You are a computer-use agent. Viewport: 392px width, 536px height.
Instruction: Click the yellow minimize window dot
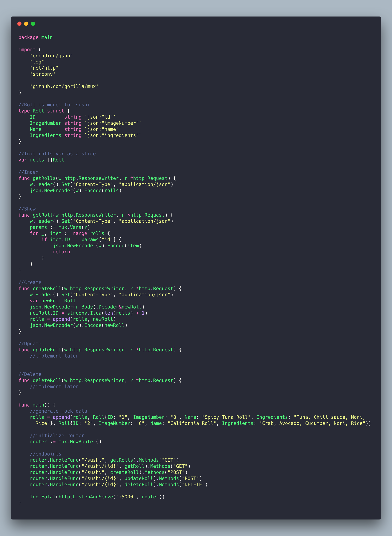(26, 23)
